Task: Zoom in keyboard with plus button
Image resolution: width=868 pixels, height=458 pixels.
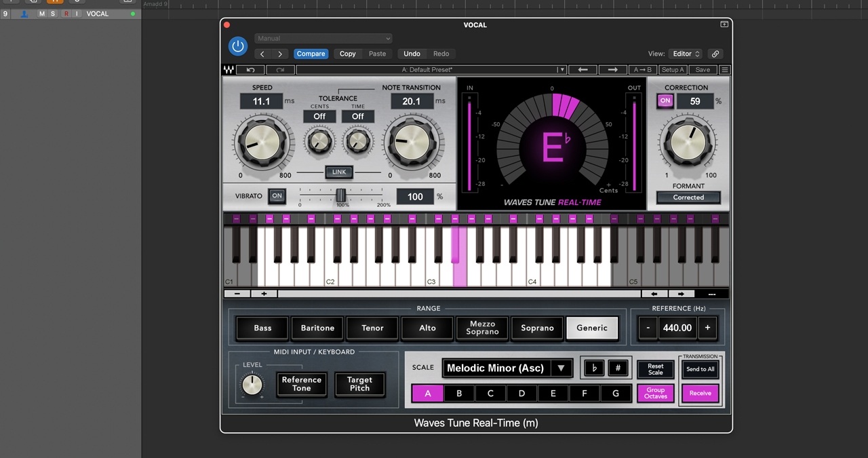Action: click(264, 294)
